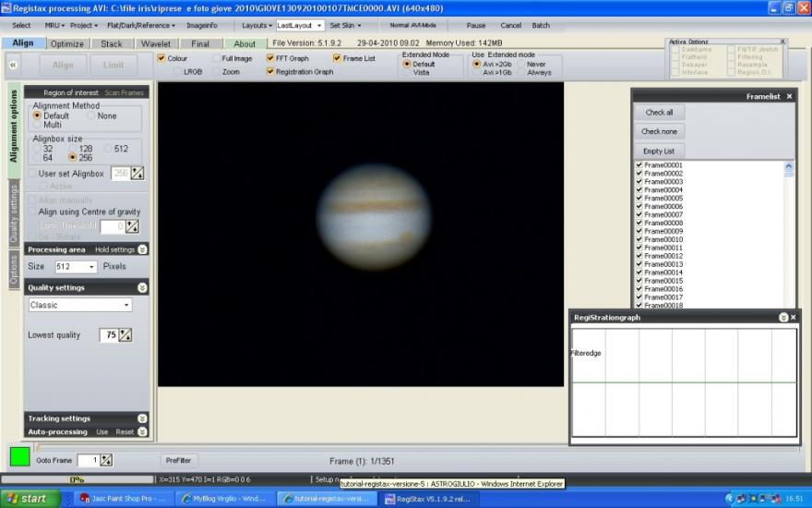Screen dimensions: 812x508
Task: Open the About tab
Action: (x=245, y=44)
